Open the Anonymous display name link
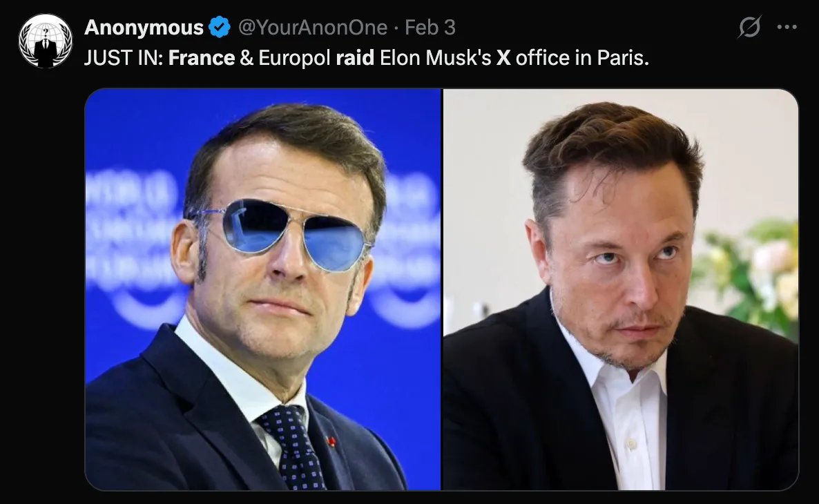Screen dimensions: 819x504 click(x=144, y=27)
